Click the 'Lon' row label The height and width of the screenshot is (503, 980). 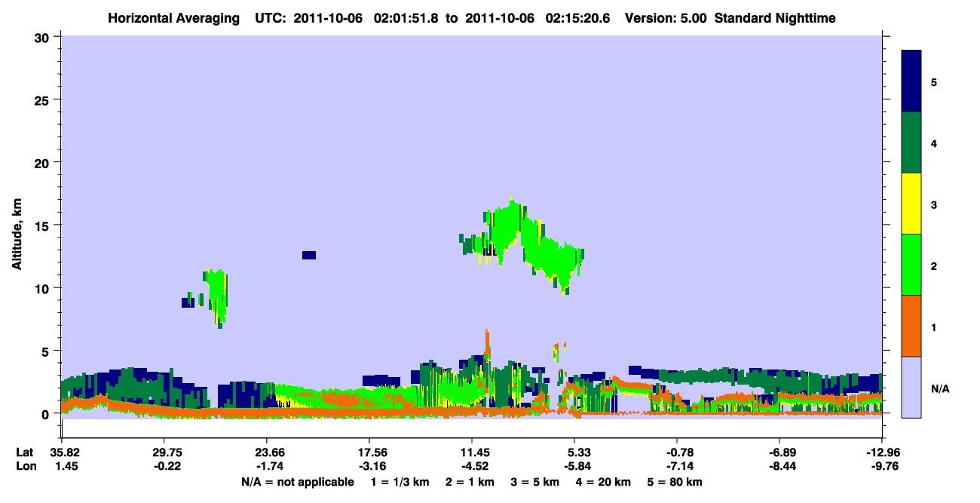25,466
